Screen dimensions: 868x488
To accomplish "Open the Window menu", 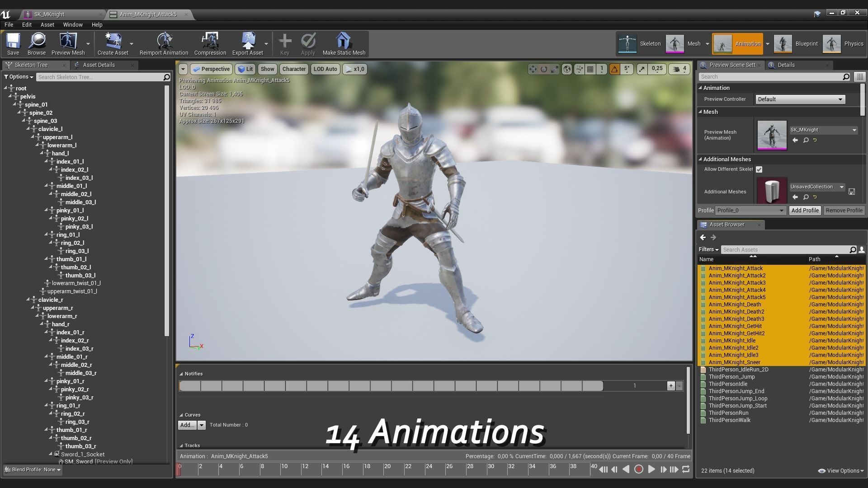I will (x=73, y=25).
